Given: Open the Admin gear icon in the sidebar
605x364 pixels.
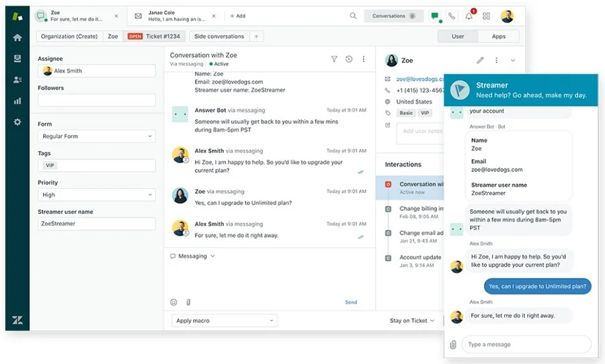Looking at the screenshot, I should (x=17, y=122).
